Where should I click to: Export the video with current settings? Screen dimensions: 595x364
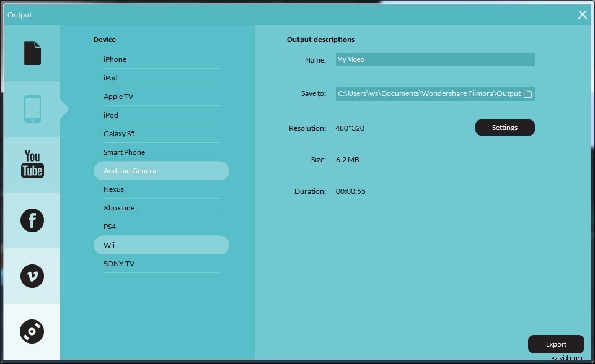pyautogui.click(x=555, y=344)
